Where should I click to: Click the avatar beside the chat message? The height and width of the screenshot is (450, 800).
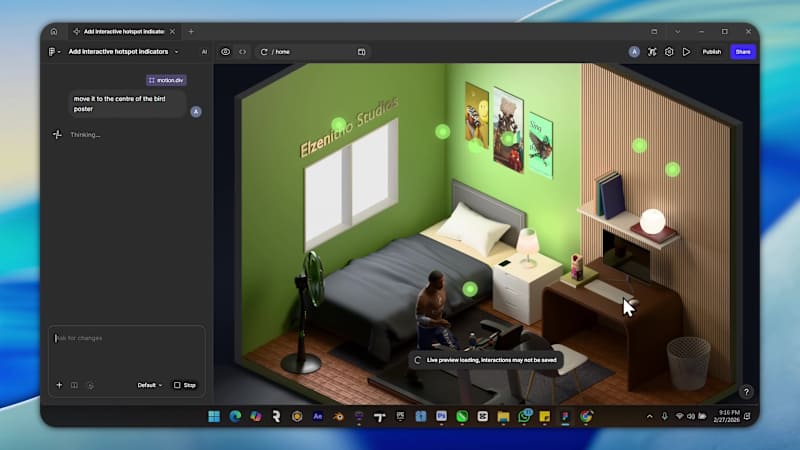tap(196, 111)
